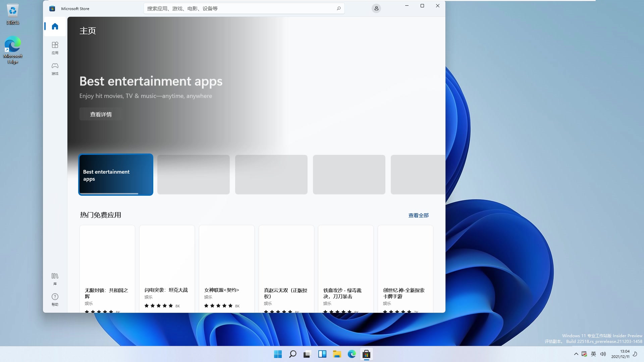This screenshot has height=362, width=644.
Task: Open File Explorer from the taskbar
Action: click(337, 354)
